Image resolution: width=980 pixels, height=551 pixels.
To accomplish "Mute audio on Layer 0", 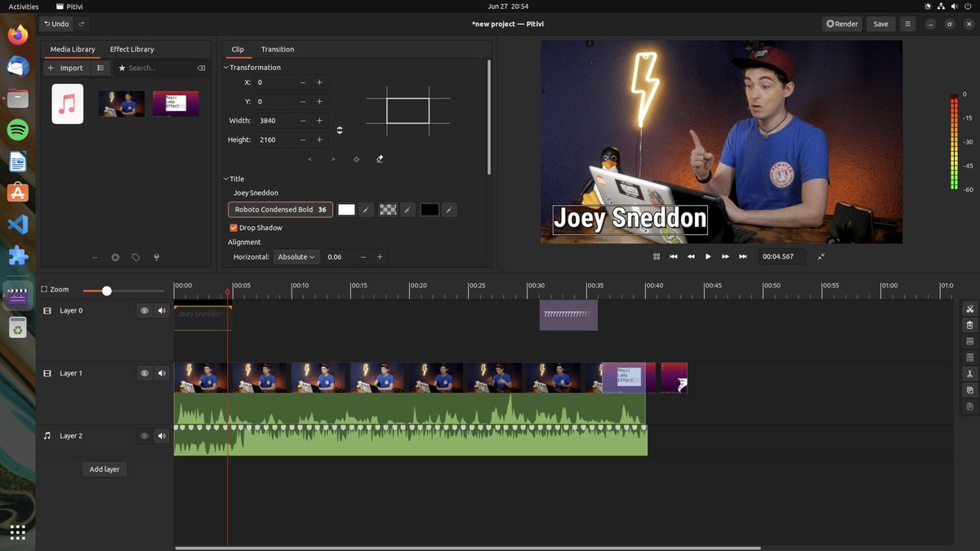I will (x=162, y=310).
